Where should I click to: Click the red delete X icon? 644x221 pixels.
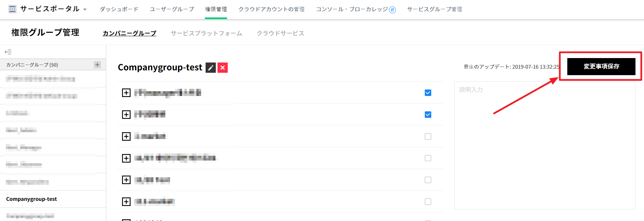(x=223, y=68)
